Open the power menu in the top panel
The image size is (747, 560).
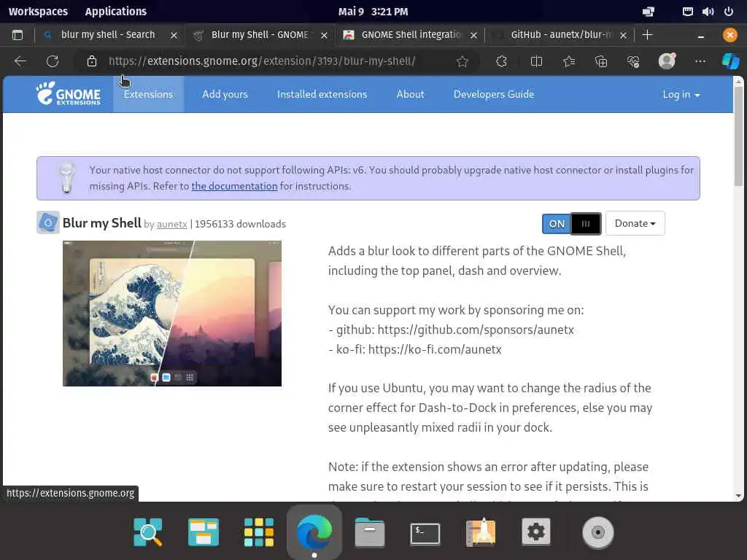tap(729, 12)
